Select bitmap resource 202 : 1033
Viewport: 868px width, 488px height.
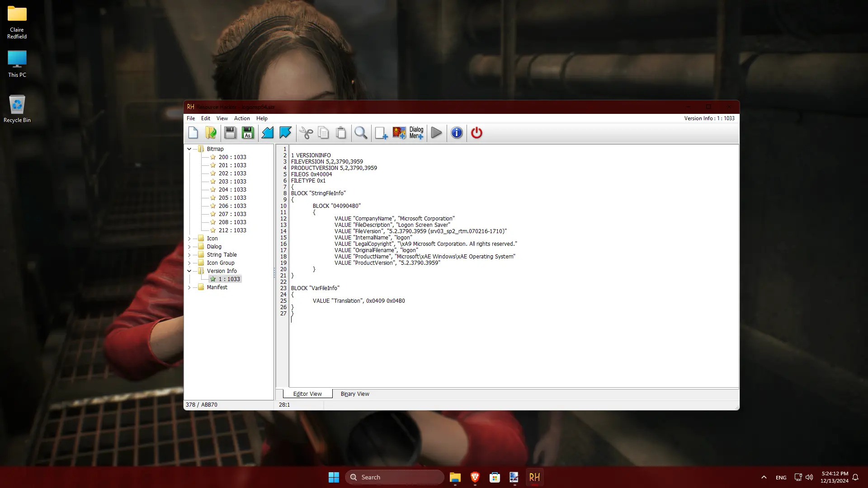[232, 174]
